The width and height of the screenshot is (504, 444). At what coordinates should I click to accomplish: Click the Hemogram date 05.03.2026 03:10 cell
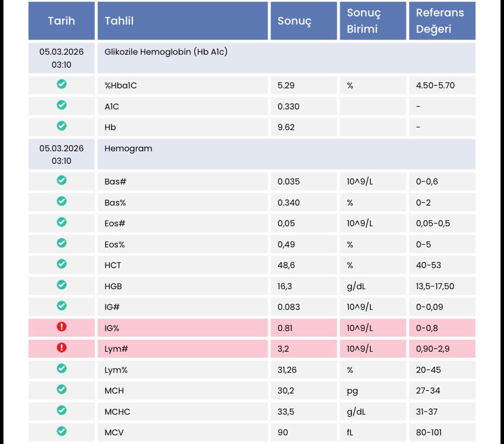tap(62, 154)
